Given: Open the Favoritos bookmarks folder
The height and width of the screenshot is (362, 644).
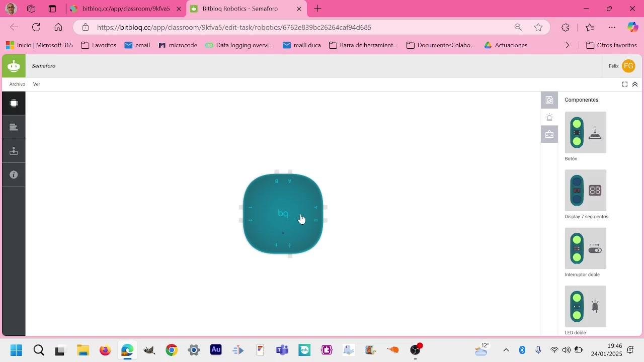Looking at the screenshot, I should tap(99, 45).
